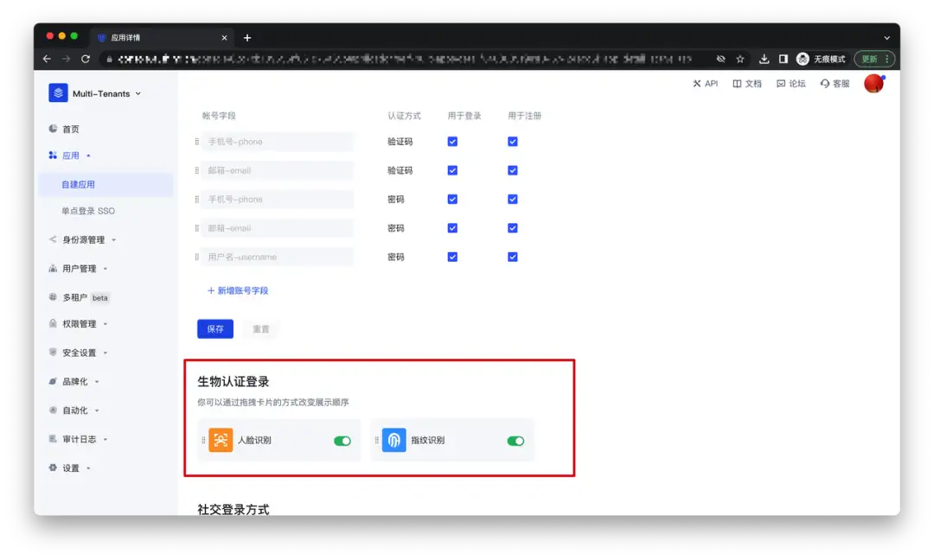Click the blue 保存 button
This screenshot has width=934, height=560.
(215, 329)
